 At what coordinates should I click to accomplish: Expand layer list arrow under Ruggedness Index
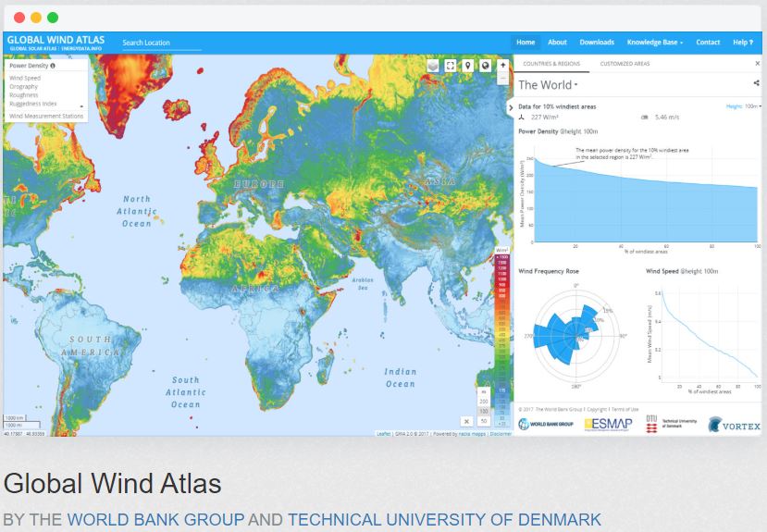click(x=81, y=106)
